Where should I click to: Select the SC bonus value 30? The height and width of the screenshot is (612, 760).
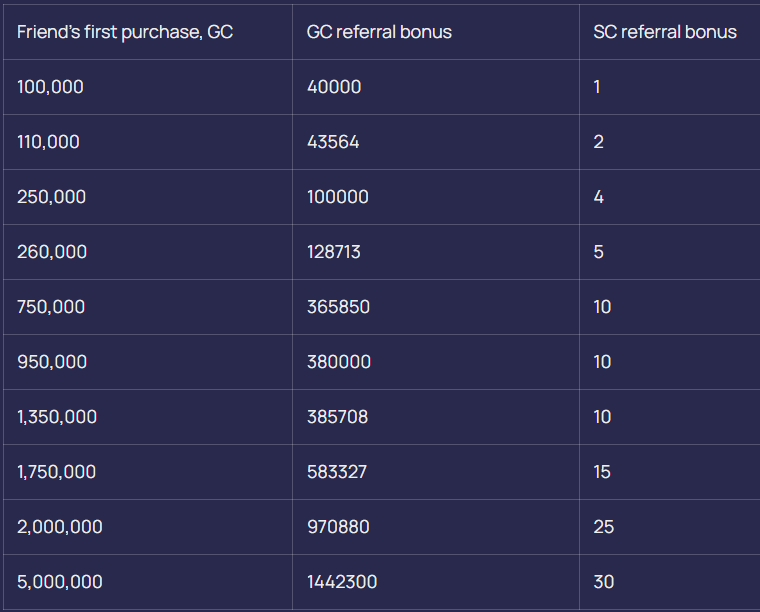tap(604, 582)
